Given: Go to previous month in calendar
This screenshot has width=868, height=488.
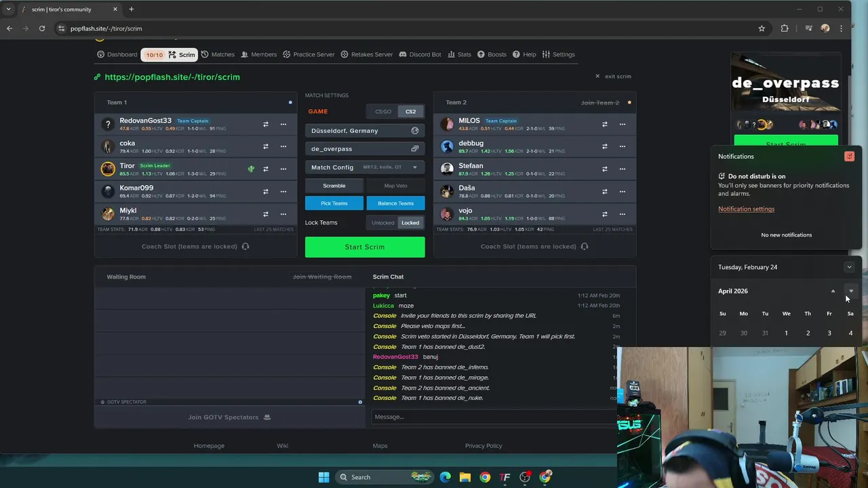Looking at the screenshot, I should pos(833,291).
